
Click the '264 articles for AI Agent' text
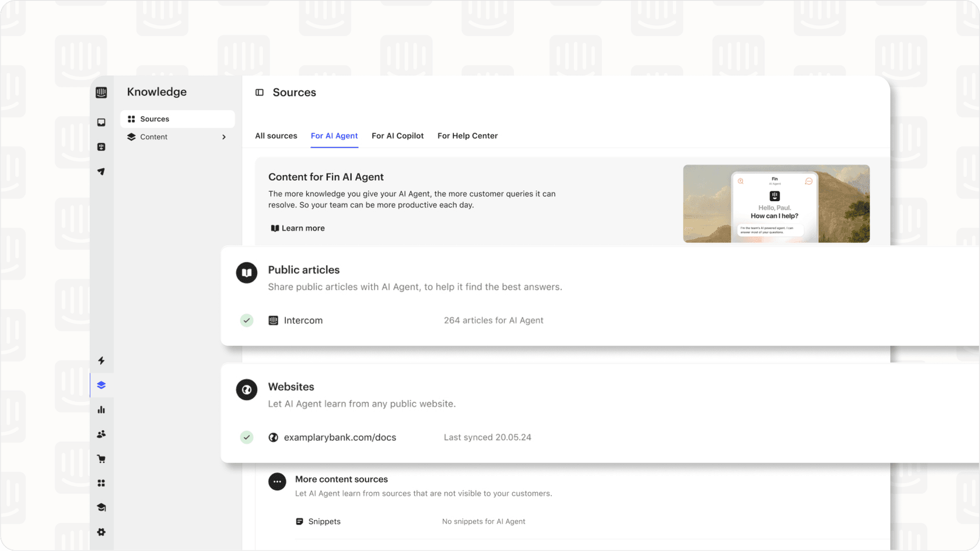coord(494,320)
